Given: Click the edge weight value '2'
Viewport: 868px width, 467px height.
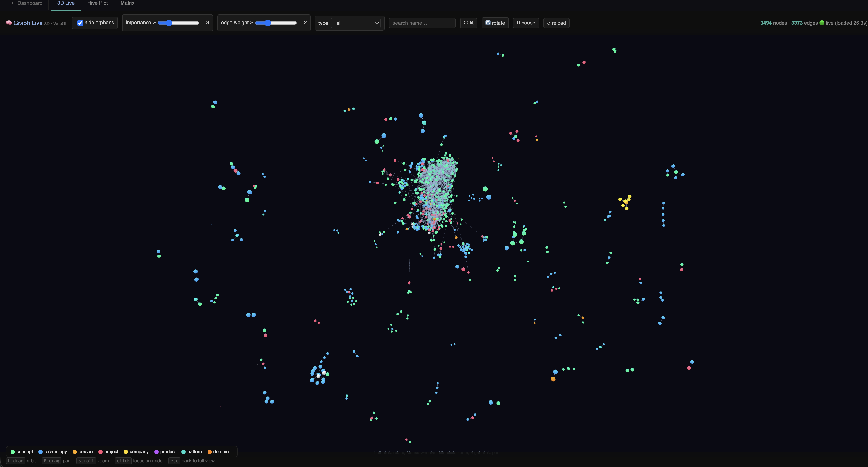Looking at the screenshot, I should tap(305, 23).
